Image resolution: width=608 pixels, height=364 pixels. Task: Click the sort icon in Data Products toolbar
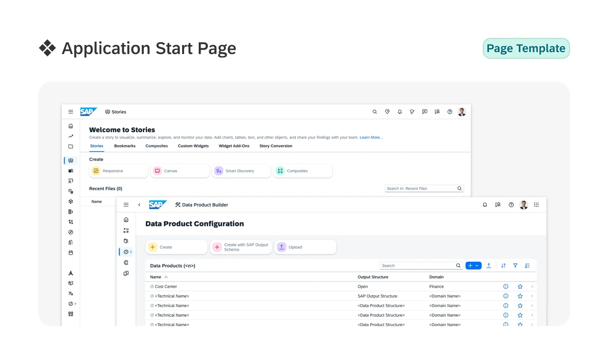click(x=504, y=266)
